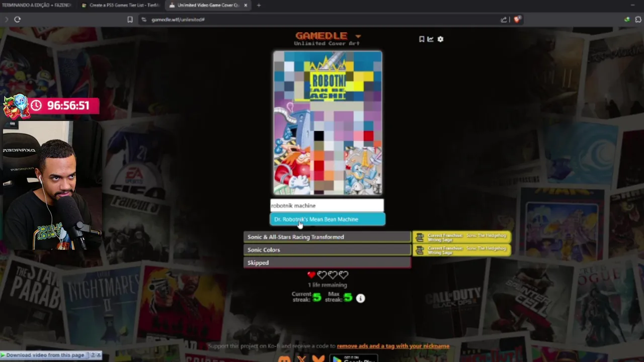Click the toolbar icon at right of the green extension
This screenshot has width=644, height=362.
pyautogui.click(x=638, y=19)
